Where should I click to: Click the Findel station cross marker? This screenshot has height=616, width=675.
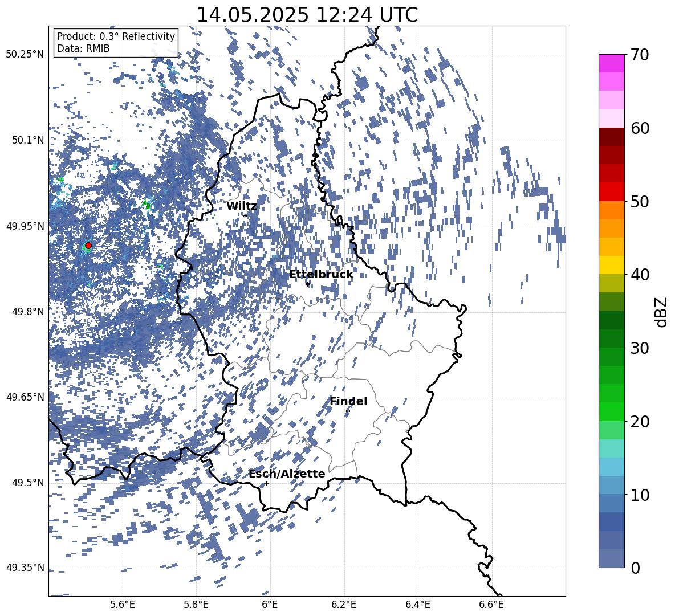(x=348, y=411)
